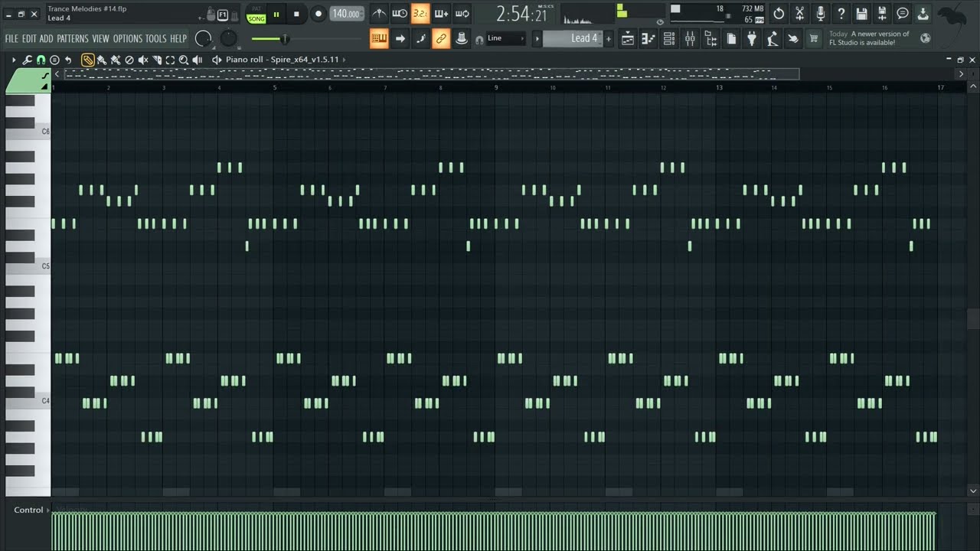
Task: Open Piano roll Spire target channel selector
Action: pos(286,60)
